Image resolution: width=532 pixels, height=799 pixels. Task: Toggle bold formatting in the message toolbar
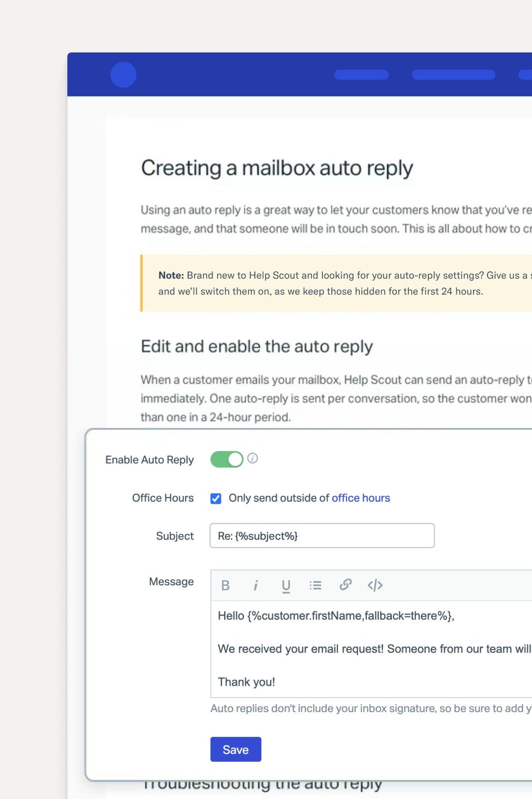226,585
